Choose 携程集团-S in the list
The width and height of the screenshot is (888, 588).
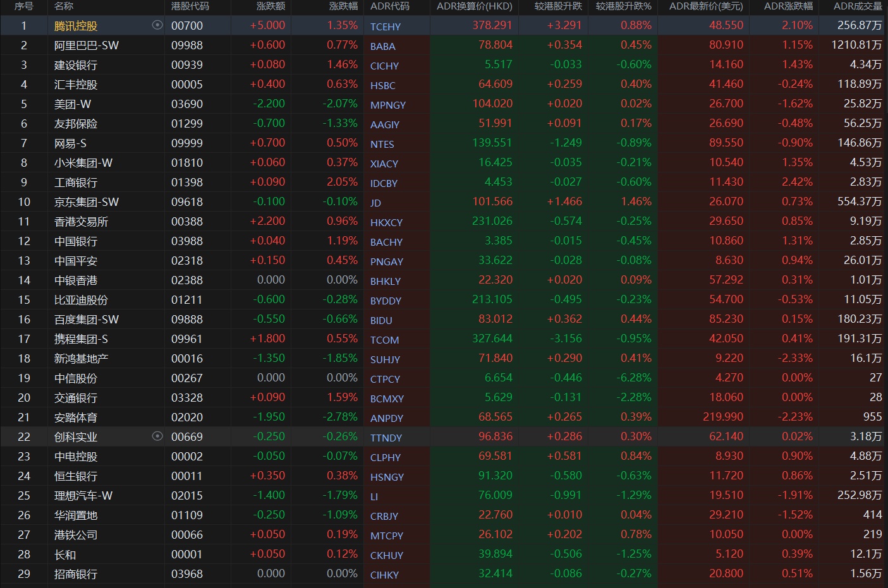[82, 339]
